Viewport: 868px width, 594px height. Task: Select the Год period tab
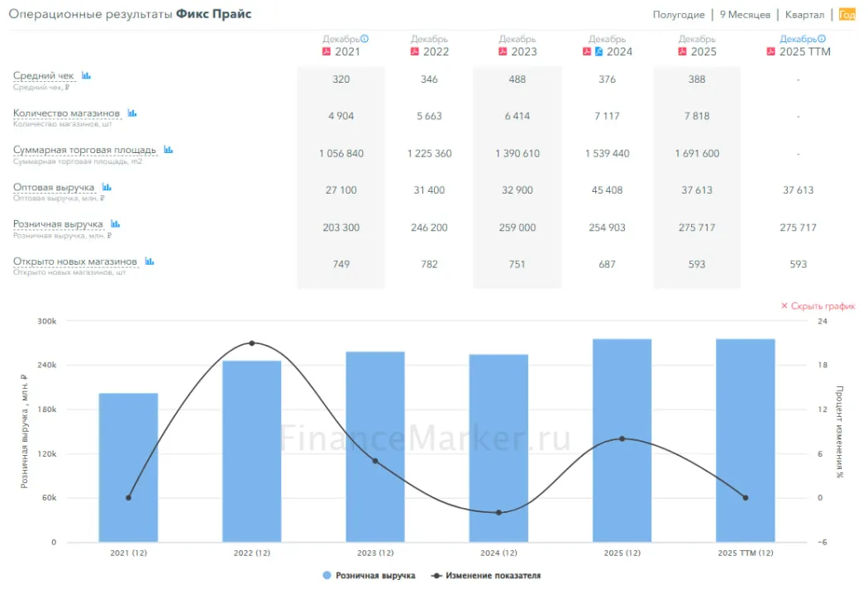[x=847, y=15]
